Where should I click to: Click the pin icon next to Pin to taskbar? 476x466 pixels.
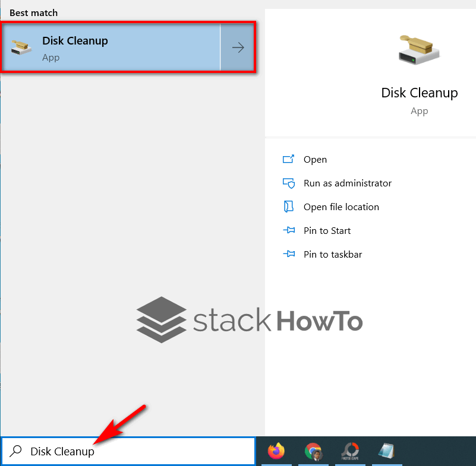(289, 254)
